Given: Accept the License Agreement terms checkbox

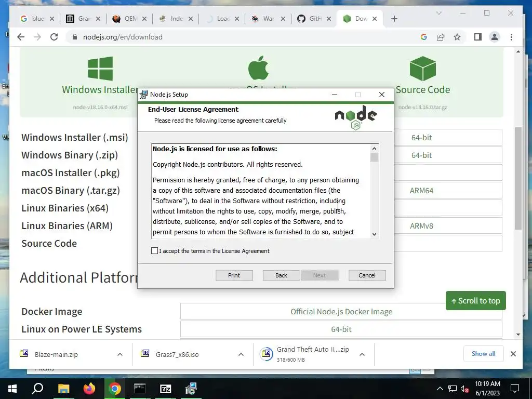Looking at the screenshot, I should pos(154,251).
